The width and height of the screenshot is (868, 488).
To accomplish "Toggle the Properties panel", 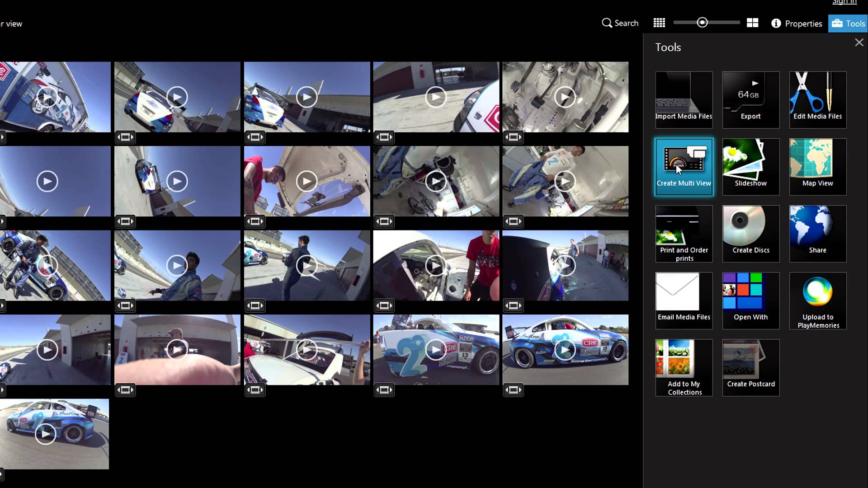I will pos(797,23).
